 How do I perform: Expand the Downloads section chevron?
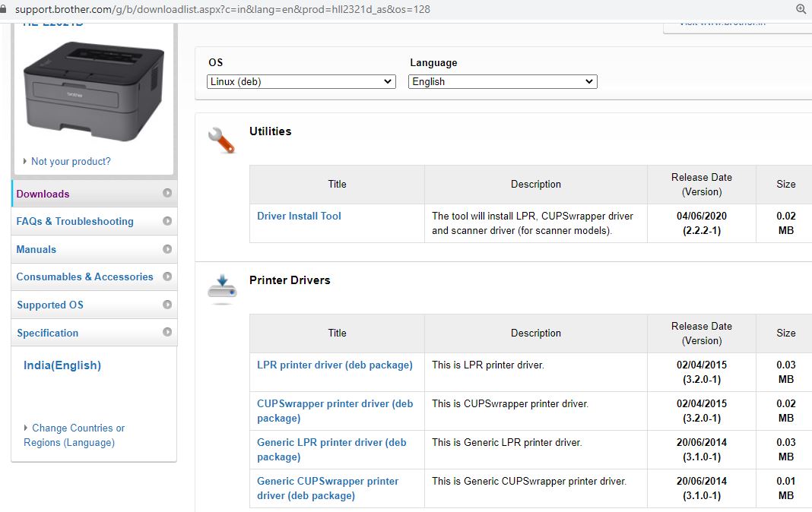coord(168,194)
